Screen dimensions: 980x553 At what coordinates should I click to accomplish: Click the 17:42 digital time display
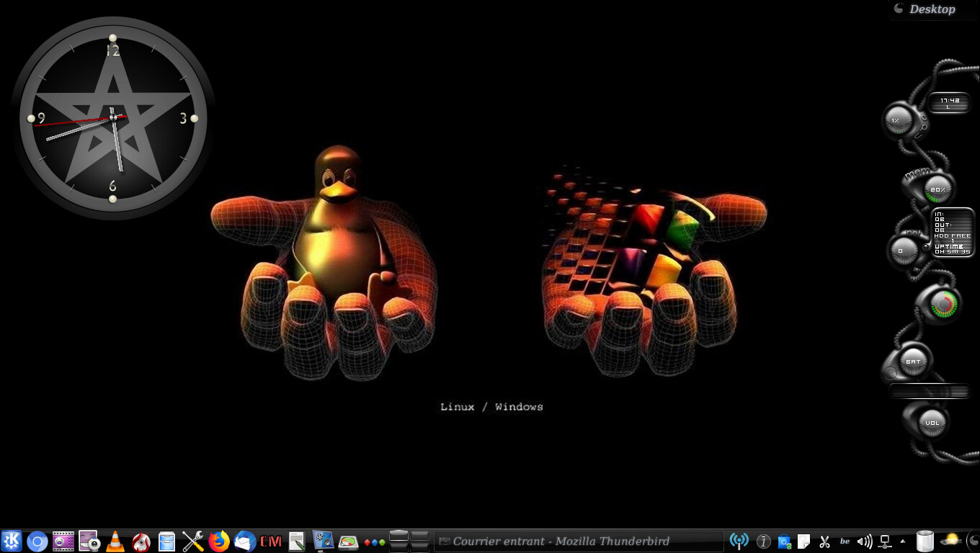click(950, 103)
